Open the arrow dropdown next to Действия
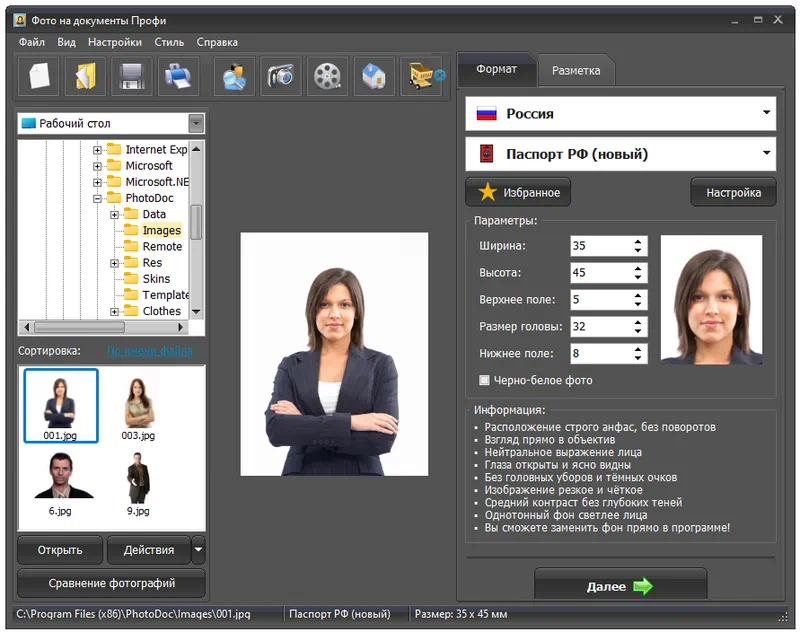Image resolution: width=800 pixels, height=632 pixels. (x=198, y=549)
